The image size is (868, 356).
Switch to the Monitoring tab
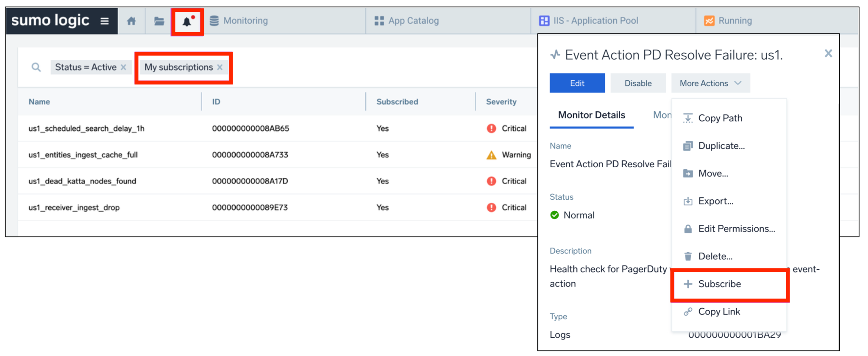pos(245,21)
